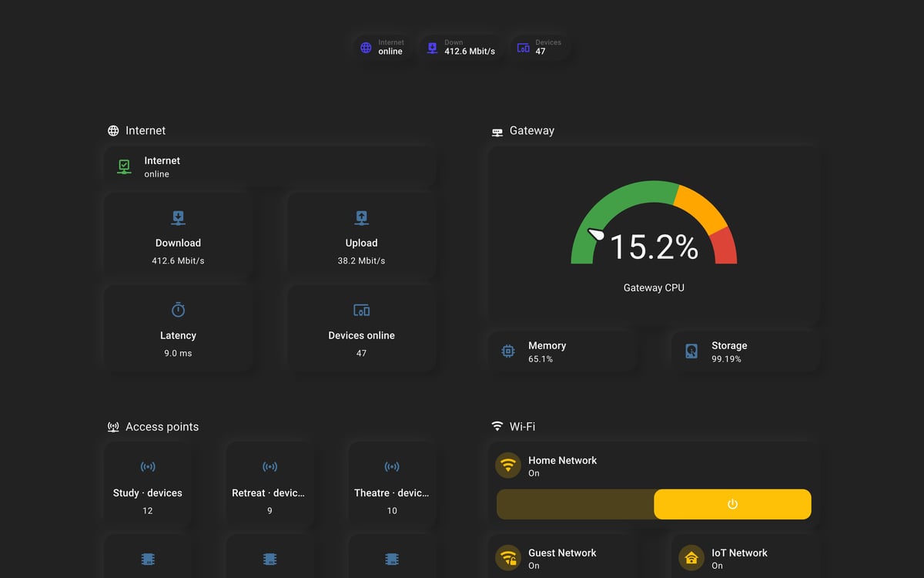This screenshot has width=924, height=578.
Task: Click the green network check icon for Internet online
Action: click(124, 166)
